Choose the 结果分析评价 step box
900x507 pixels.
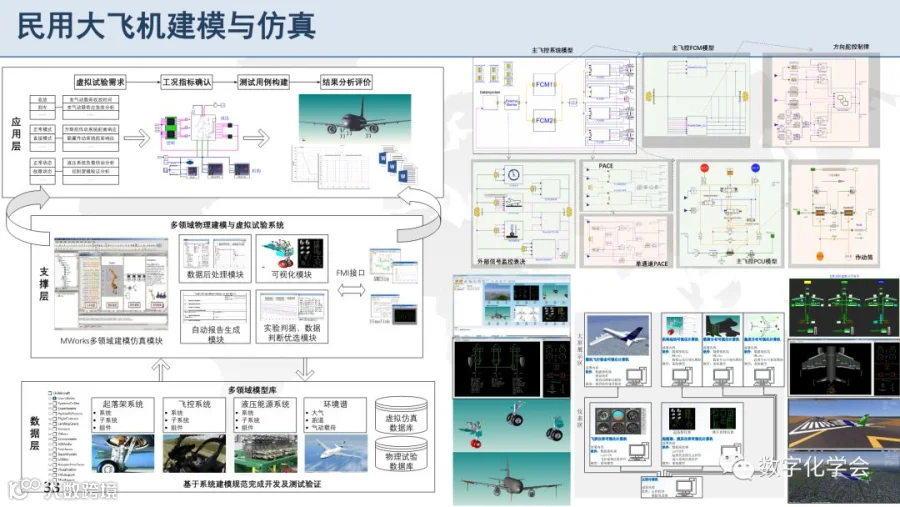346,82
